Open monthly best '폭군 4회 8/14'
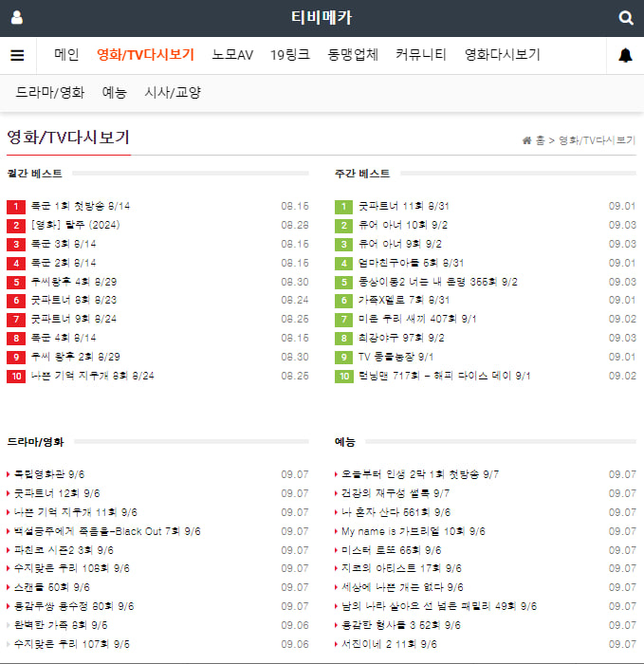The width and height of the screenshot is (644, 664). [x=64, y=338]
